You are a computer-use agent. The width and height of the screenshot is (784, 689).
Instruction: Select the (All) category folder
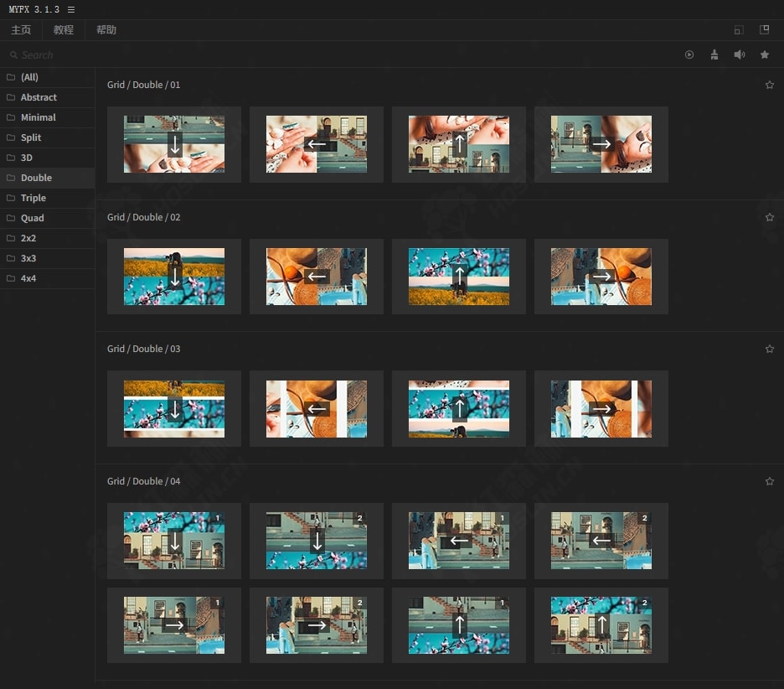pyautogui.click(x=48, y=77)
